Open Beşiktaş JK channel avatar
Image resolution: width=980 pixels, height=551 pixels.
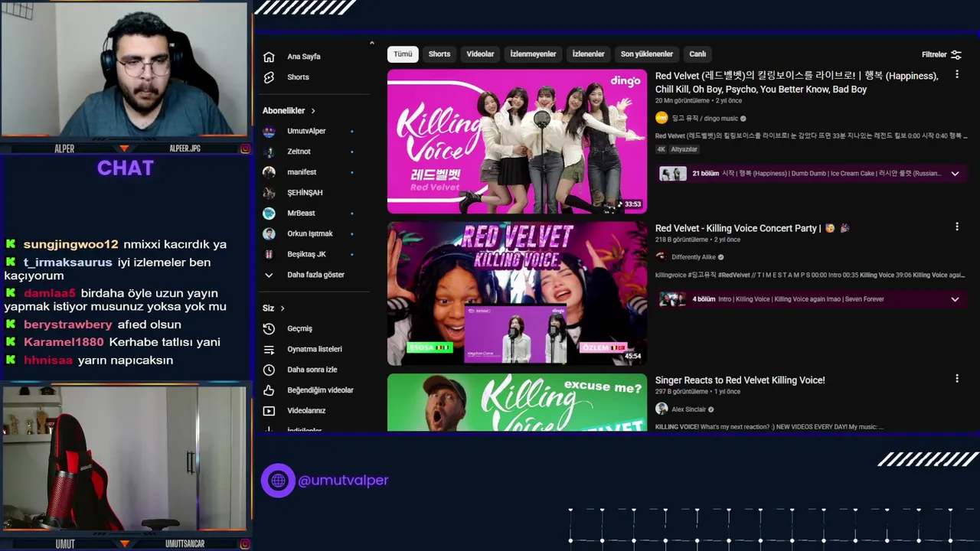click(x=269, y=254)
